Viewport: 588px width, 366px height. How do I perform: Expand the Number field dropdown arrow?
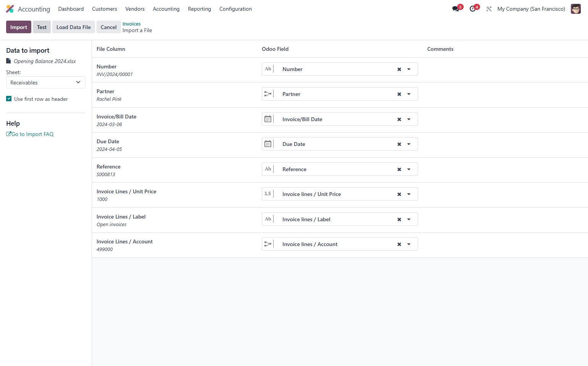point(409,69)
